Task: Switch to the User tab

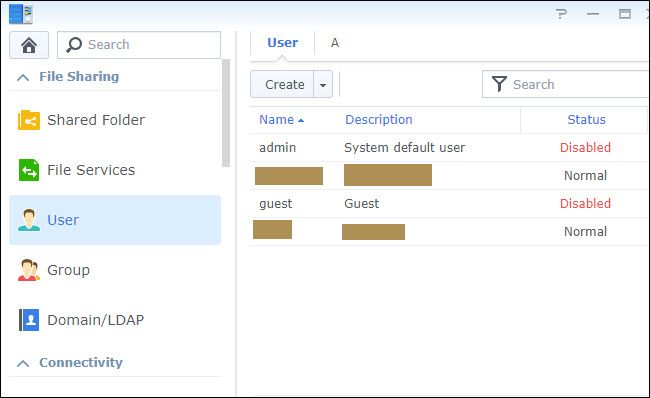Action: click(282, 43)
